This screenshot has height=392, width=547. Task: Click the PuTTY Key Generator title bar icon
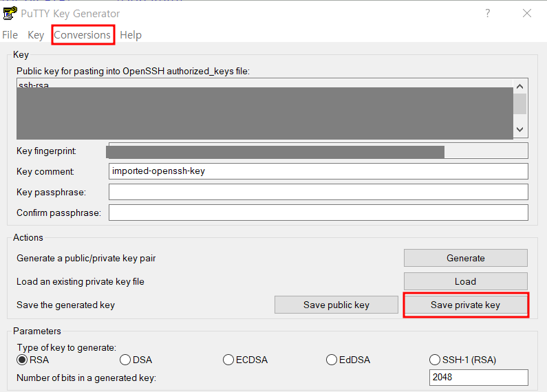point(10,13)
